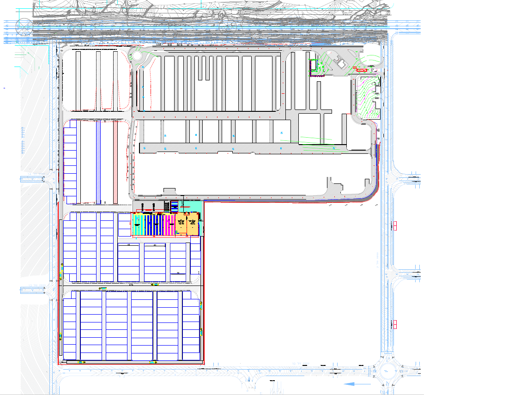This screenshot has height=395, width=532.
Task: Select the circled cross symbol at top-left
Action: click(23, 26)
